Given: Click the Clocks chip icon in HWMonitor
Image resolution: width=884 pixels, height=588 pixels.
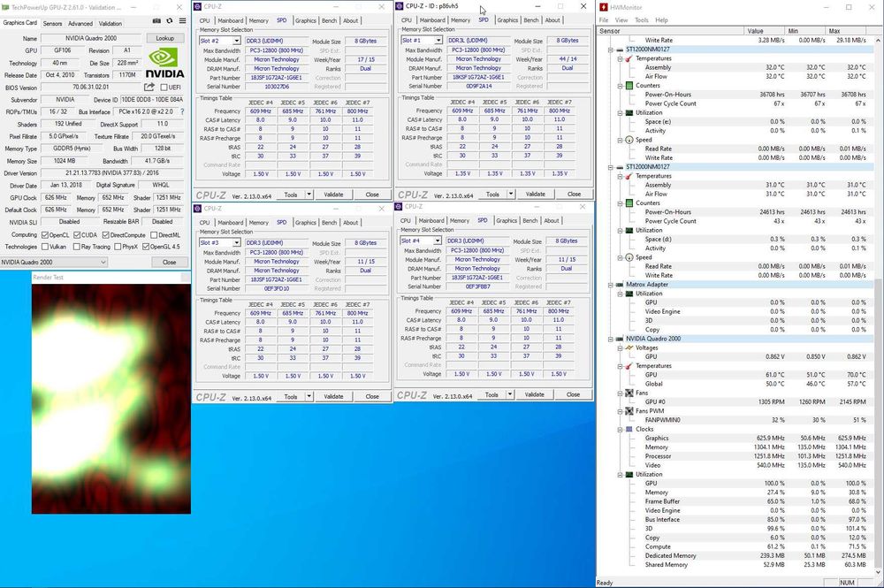Looking at the screenshot, I should tap(629, 429).
